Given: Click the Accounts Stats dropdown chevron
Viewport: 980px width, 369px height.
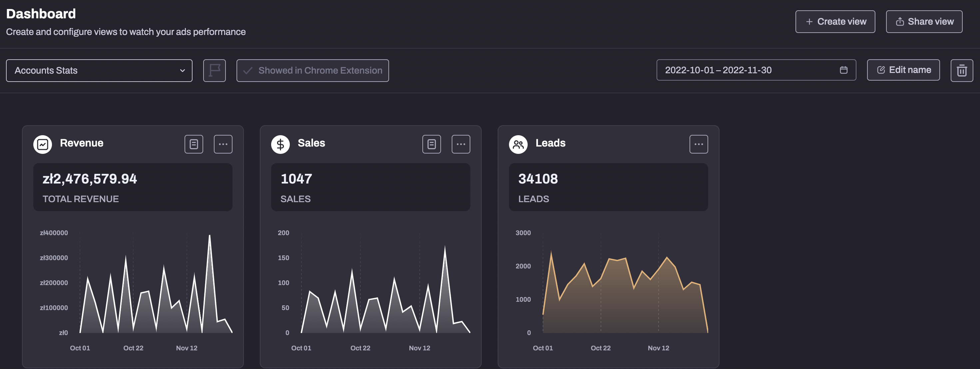Looking at the screenshot, I should 182,70.
